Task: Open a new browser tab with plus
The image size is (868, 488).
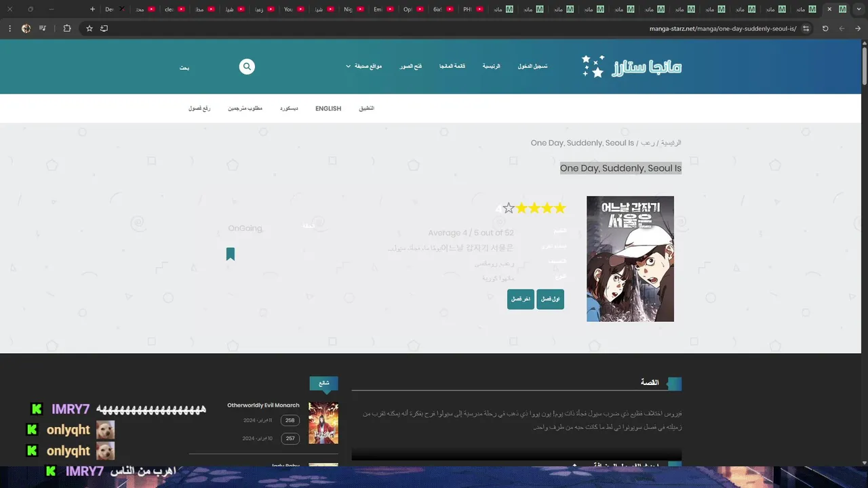Action: pos(92,9)
